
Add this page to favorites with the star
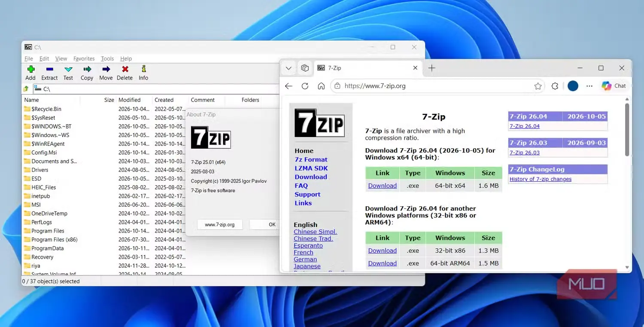538,86
